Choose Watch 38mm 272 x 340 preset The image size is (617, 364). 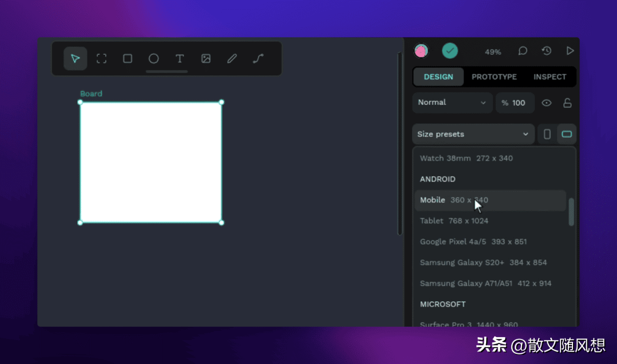pos(490,159)
